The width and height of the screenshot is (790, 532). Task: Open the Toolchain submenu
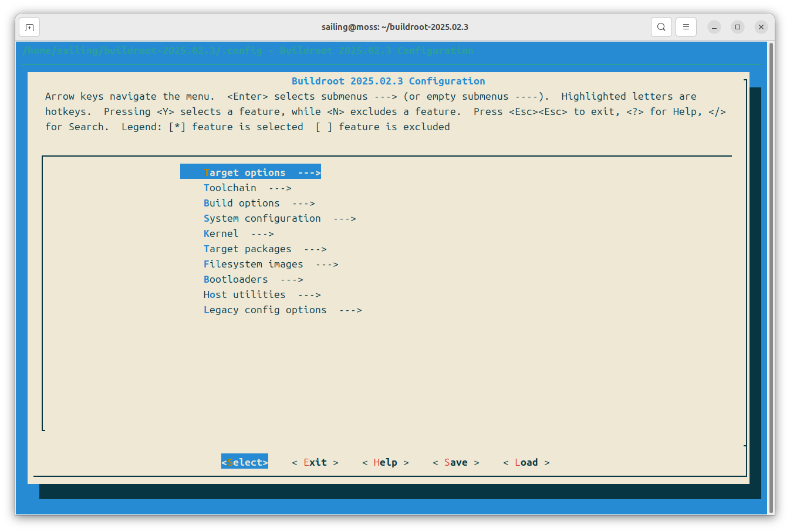click(x=247, y=188)
